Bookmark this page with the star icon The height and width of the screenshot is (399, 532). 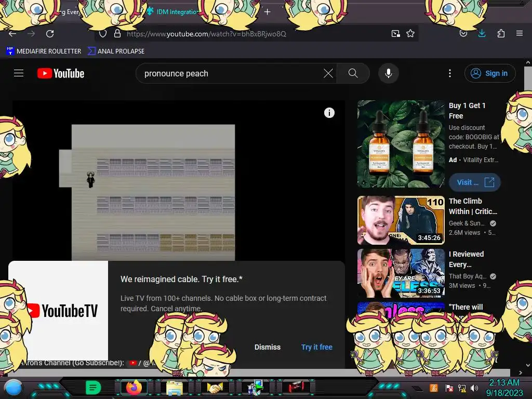[410, 33]
